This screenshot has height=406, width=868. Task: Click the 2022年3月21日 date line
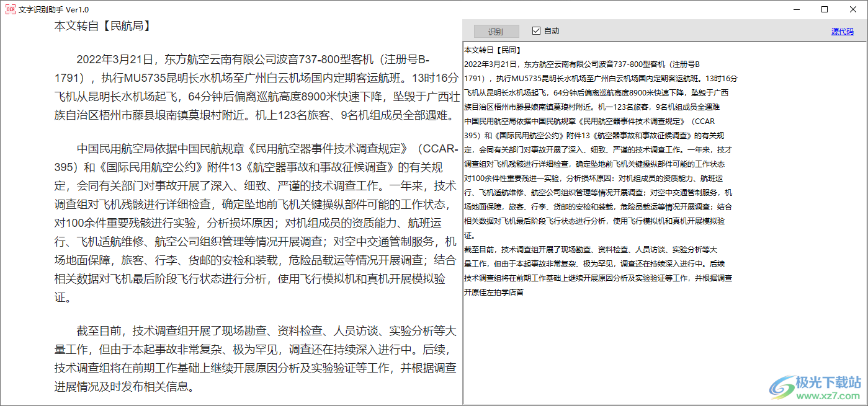248,61
